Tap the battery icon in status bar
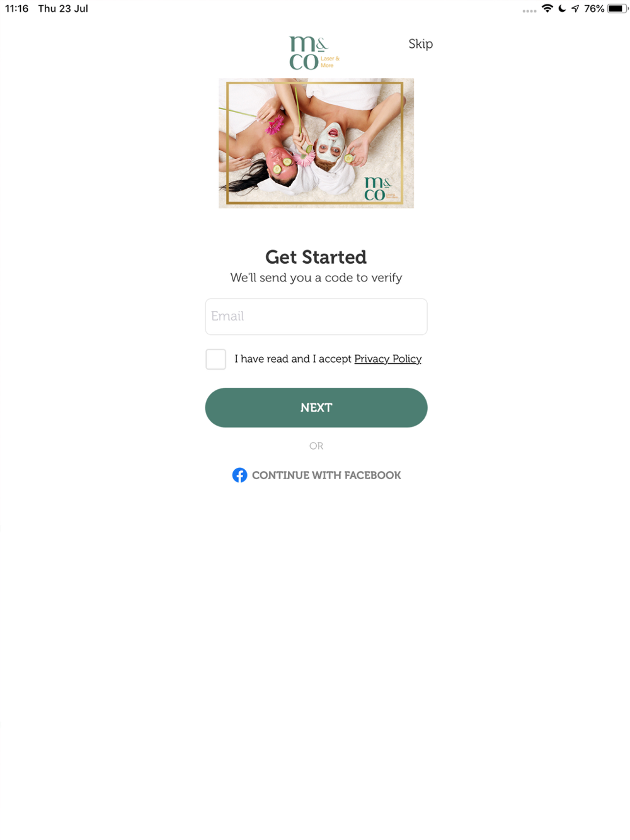Image resolution: width=630 pixels, height=840 pixels. pos(617,8)
